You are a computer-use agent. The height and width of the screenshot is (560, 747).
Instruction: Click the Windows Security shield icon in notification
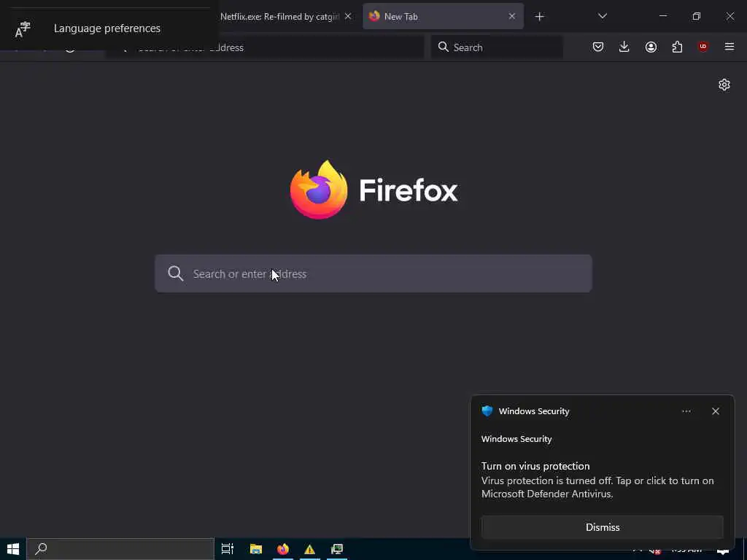[x=487, y=411]
